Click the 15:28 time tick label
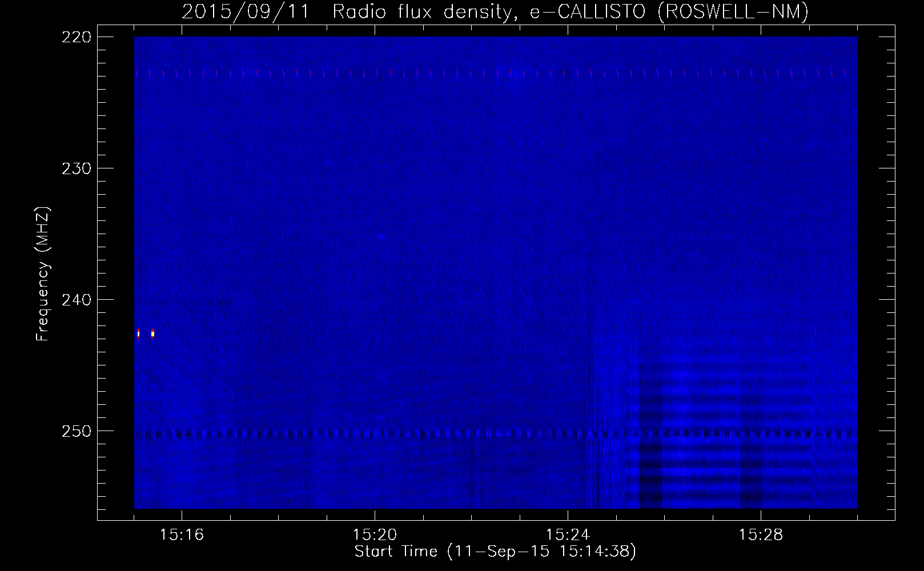Image resolution: width=924 pixels, height=571 pixels. pyautogui.click(x=761, y=535)
